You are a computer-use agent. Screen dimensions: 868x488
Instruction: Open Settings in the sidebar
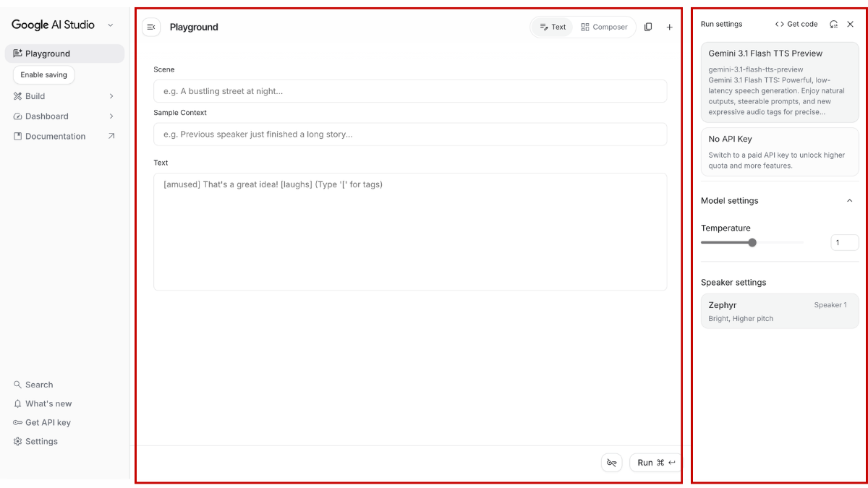click(x=41, y=441)
